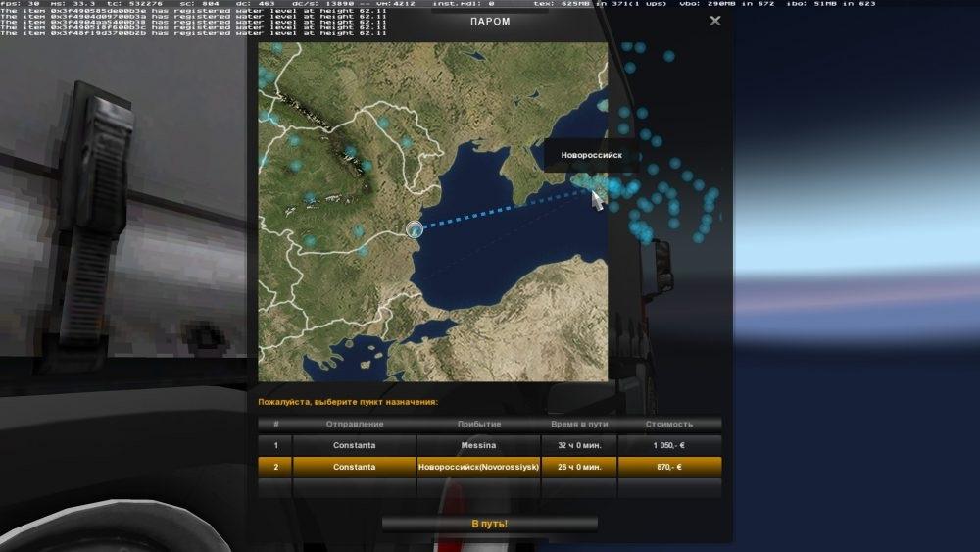This screenshot has height=552, width=980.
Task: Click the «#» column header
Action: pyautogui.click(x=275, y=424)
